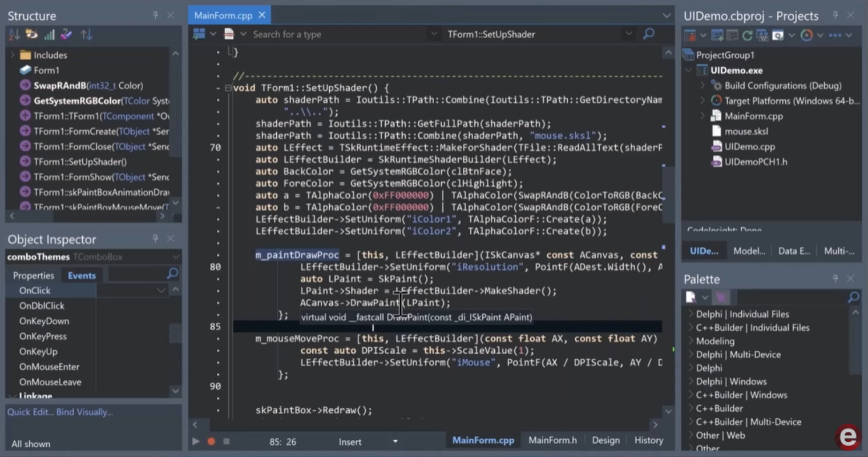Pin the Palette panel
868x457 pixels.
[834, 279]
